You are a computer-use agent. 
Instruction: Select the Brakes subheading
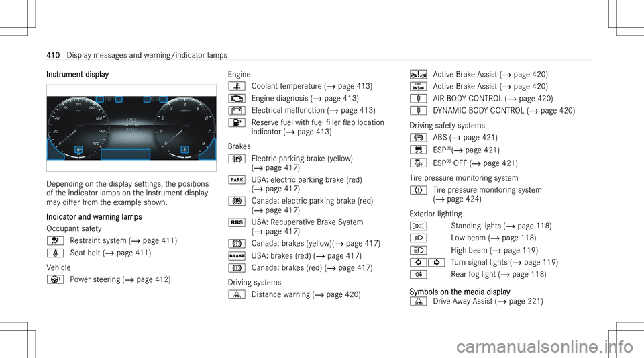click(239, 146)
